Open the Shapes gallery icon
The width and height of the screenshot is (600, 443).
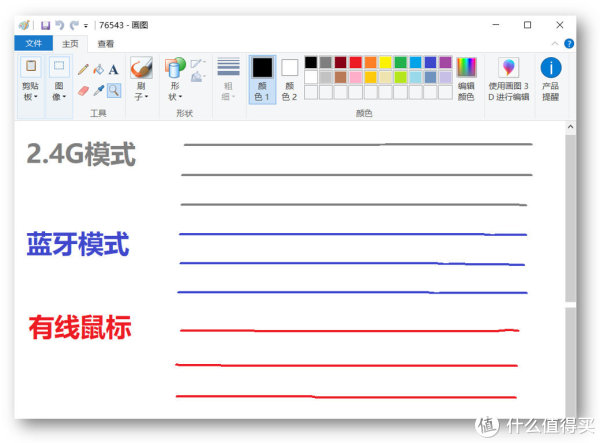[175, 68]
